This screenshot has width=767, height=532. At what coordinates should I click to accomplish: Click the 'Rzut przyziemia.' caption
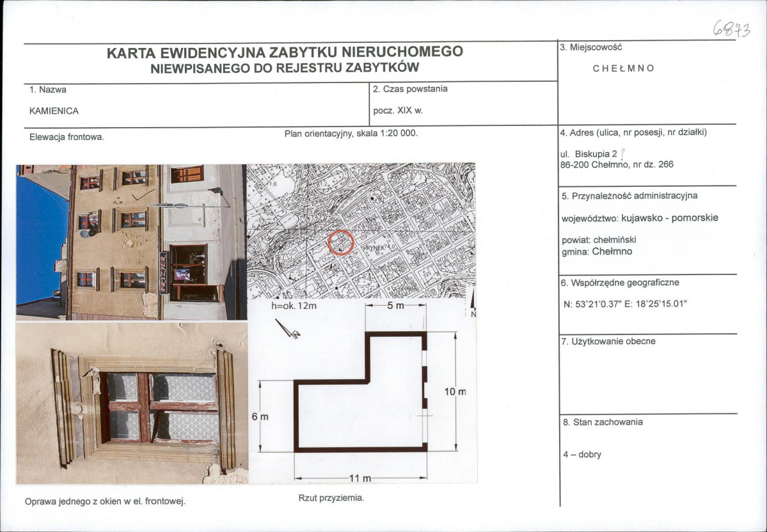point(331,497)
